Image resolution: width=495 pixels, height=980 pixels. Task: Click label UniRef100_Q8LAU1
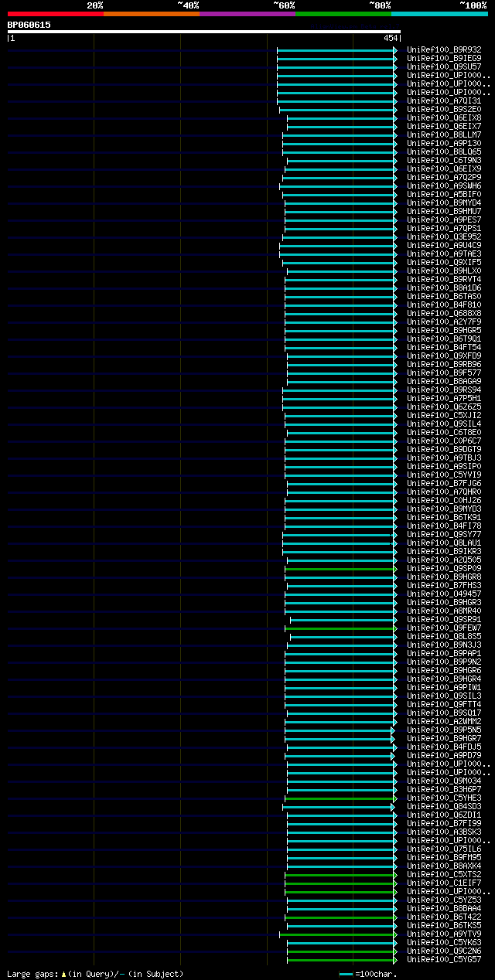pyautogui.click(x=444, y=543)
